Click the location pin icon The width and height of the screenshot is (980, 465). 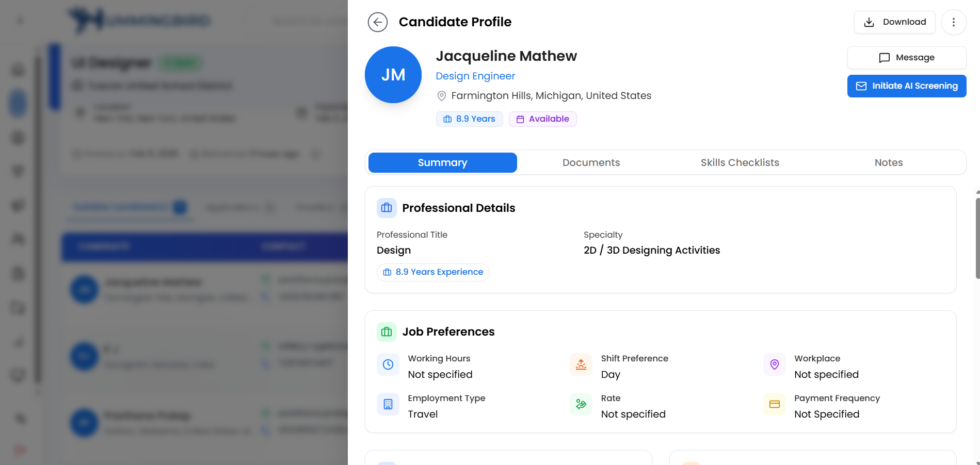pos(442,96)
